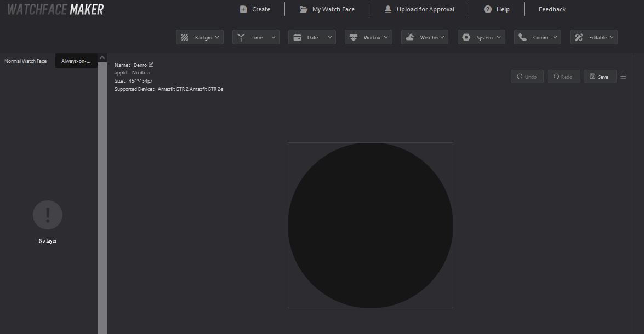Image resolution: width=644 pixels, height=334 pixels.
Task: Open Upload for Approval
Action: [419, 9]
